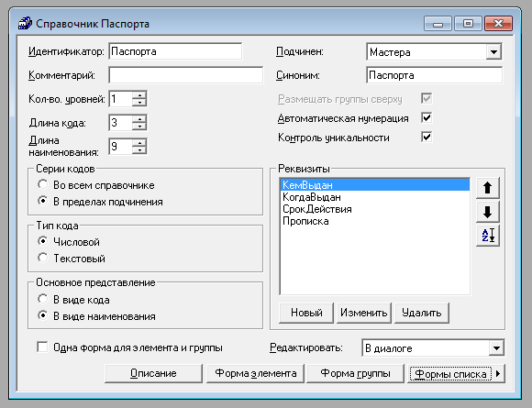Click the Длина кода value field
Viewport: 532px width, 408px height.
[121, 123]
